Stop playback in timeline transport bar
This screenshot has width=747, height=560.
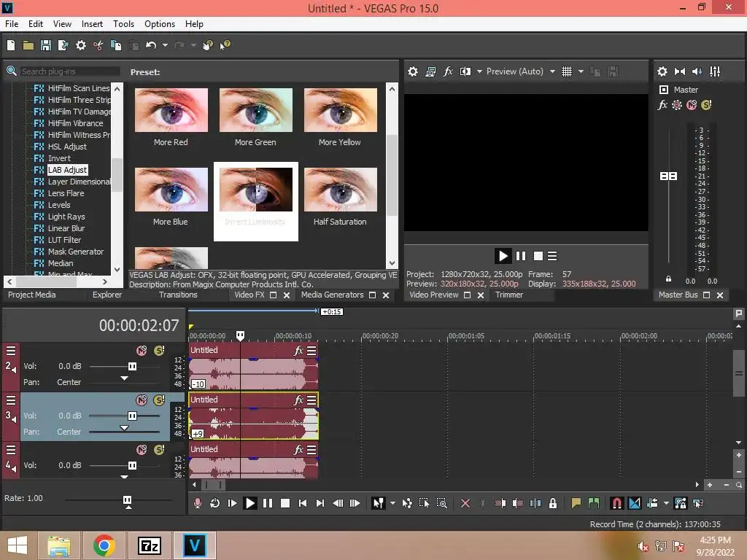click(285, 503)
